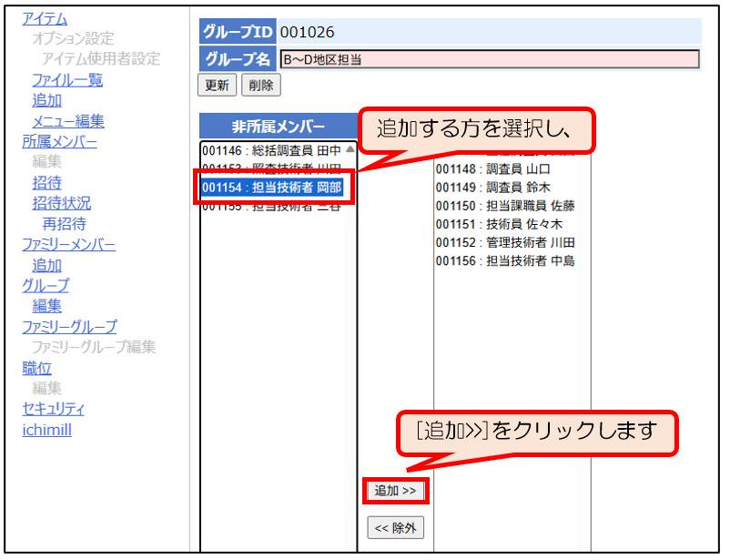
Task: Select 001154 担当技術者 岡部 in list
Action: coord(271,188)
